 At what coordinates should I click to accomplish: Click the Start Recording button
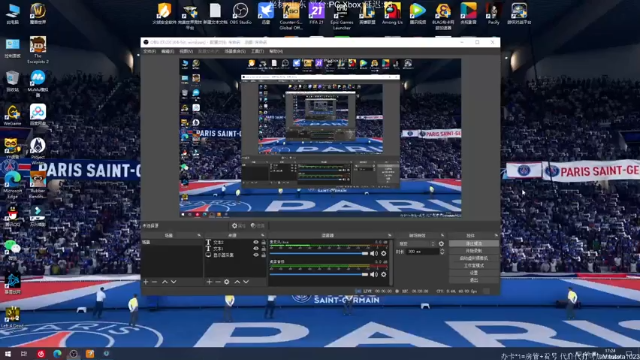pos(473,251)
